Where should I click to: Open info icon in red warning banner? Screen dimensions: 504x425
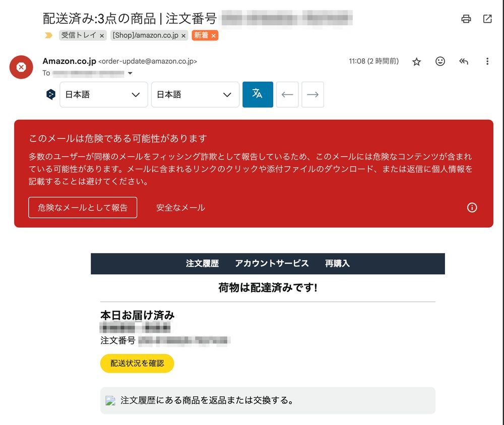(x=472, y=207)
